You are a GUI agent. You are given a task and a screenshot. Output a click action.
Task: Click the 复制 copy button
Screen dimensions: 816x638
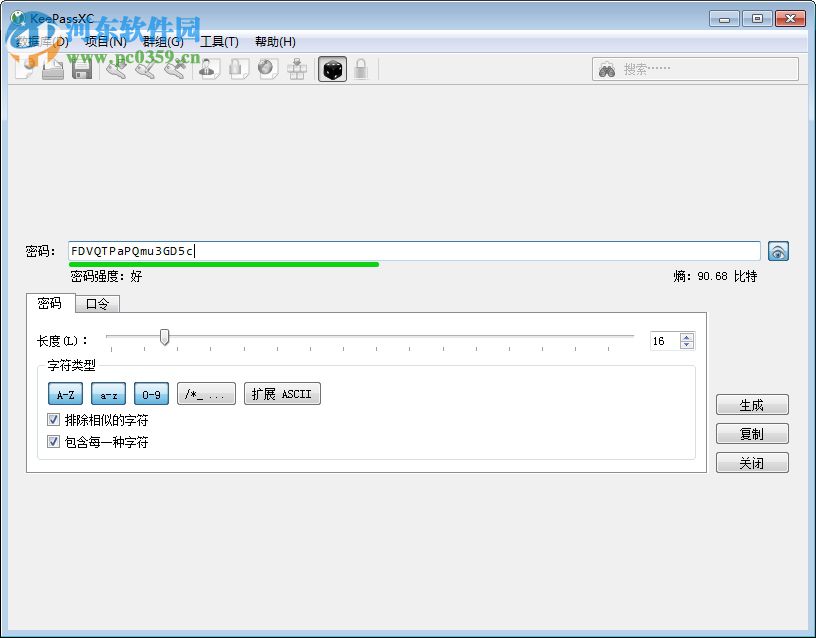[x=752, y=434]
